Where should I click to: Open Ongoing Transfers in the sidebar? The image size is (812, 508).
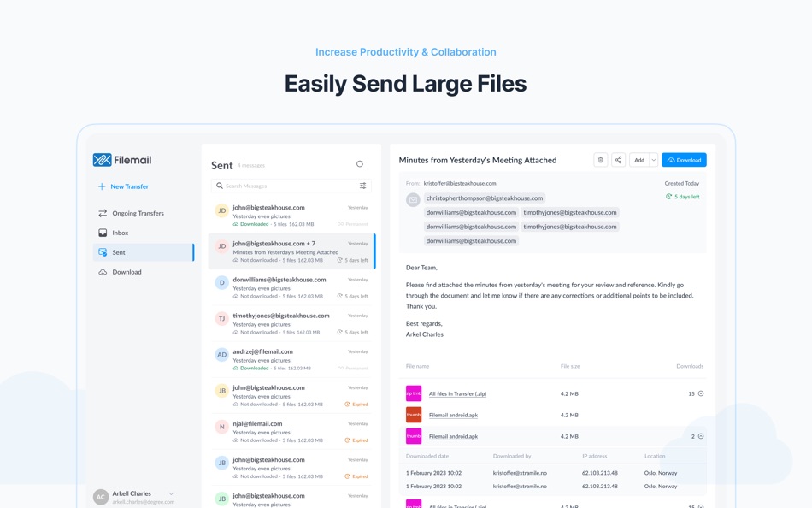click(138, 213)
